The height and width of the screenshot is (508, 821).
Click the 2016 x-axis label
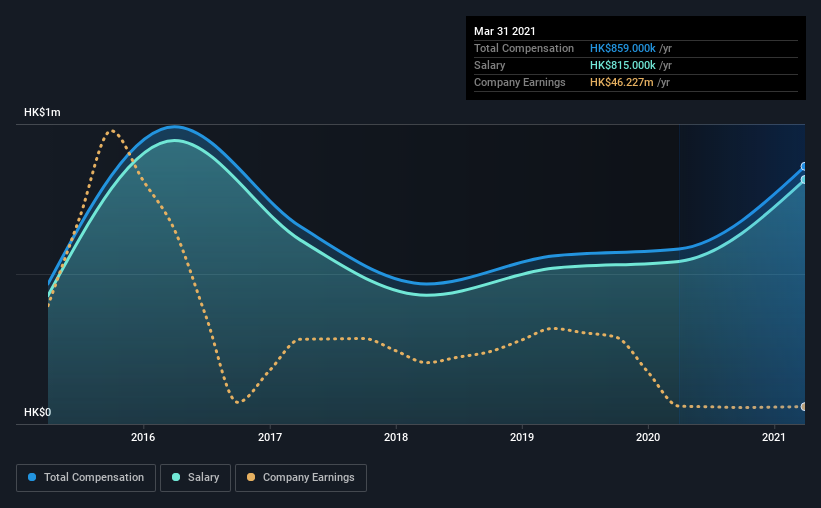point(143,437)
